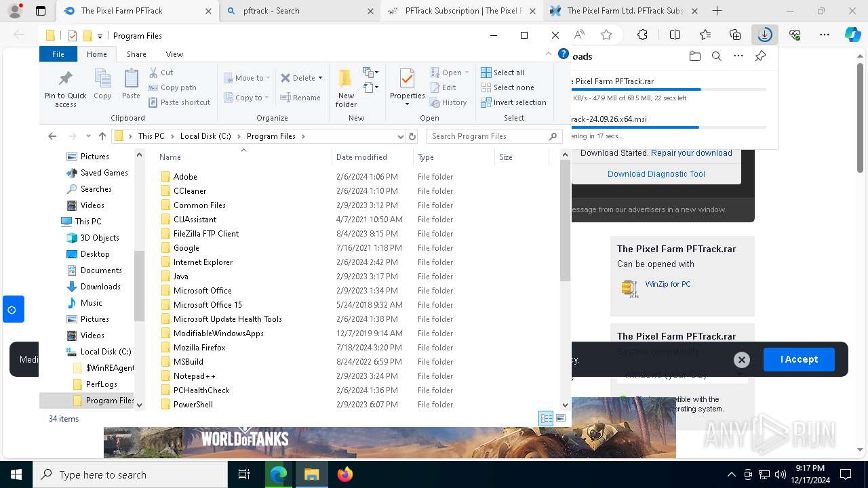The width and height of the screenshot is (868, 488).
Task: Open Edge Collections toolbar icon
Action: click(735, 35)
